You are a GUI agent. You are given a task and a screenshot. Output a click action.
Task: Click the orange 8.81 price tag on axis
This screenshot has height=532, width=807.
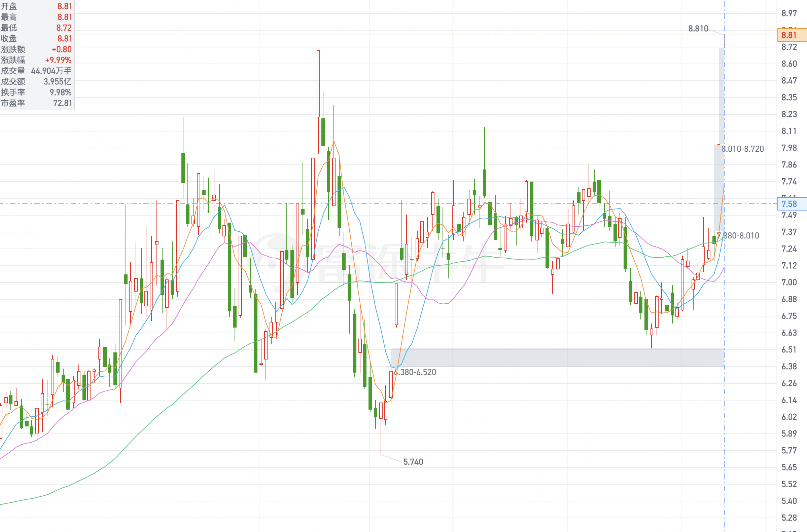[792, 35]
